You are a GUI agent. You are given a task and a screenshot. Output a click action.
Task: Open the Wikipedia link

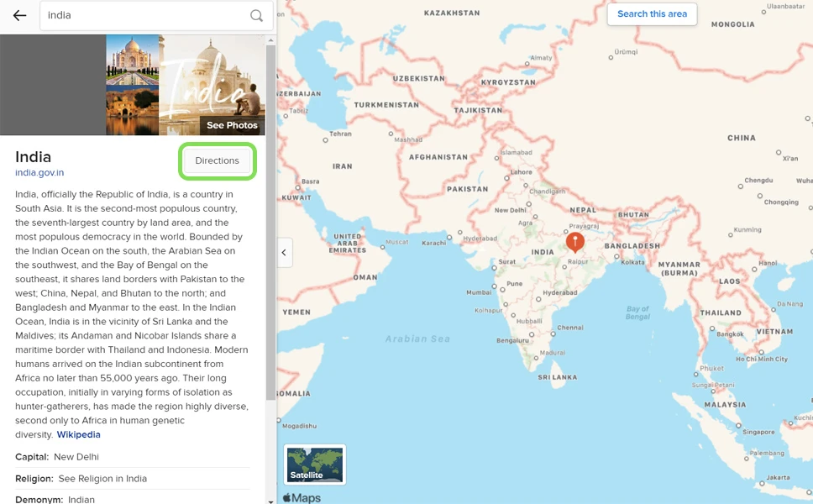[x=78, y=434]
